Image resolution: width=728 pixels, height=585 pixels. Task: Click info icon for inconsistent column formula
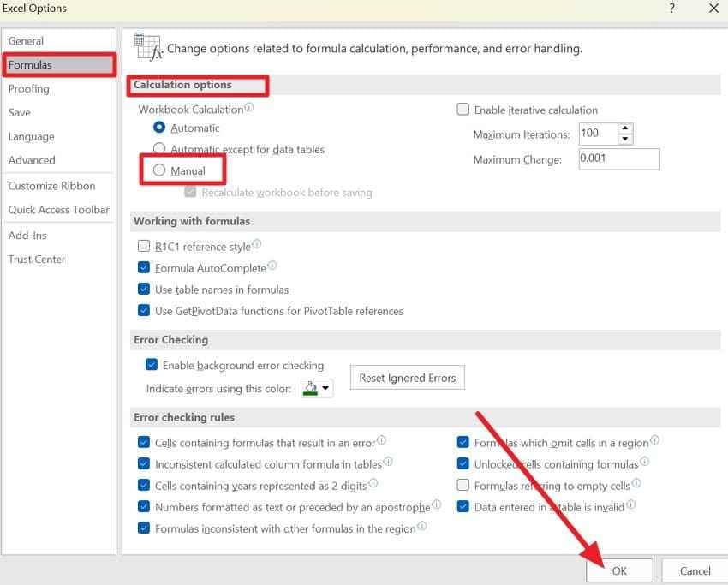pyautogui.click(x=388, y=461)
